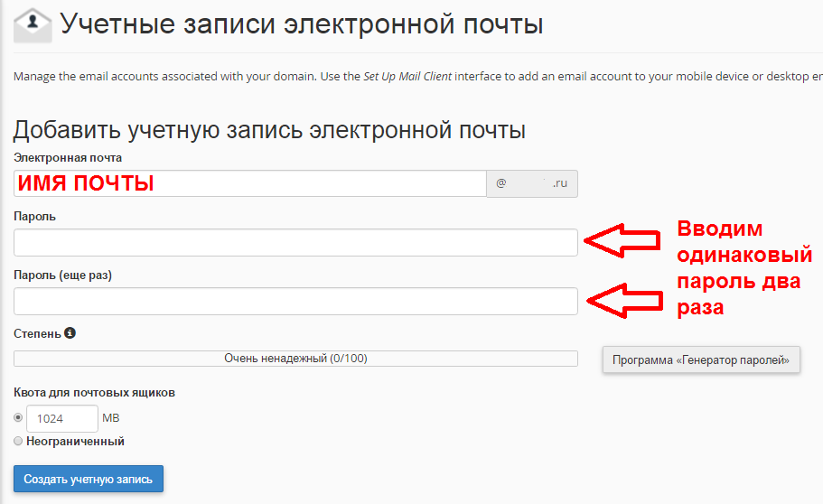Click the Добавить учетную запись электронной почты heading
This screenshot has height=504, width=823.
(x=269, y=130)
